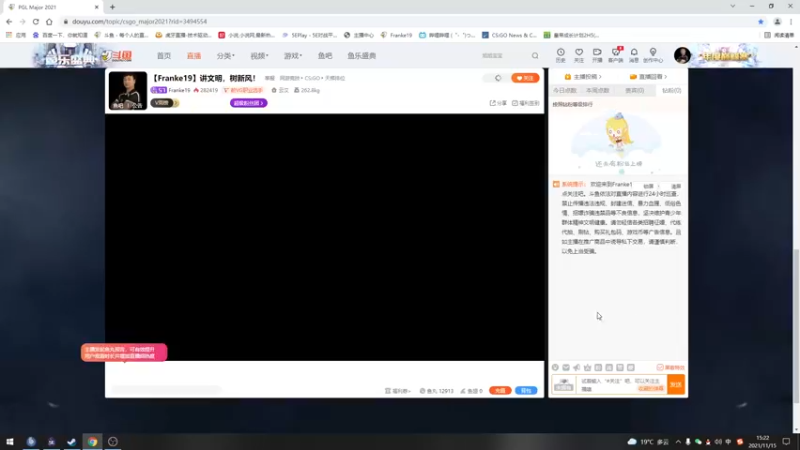Open the 创作中心 creator center icon
Viewport: 800px width, 450px height.
[x=653, y=55]
